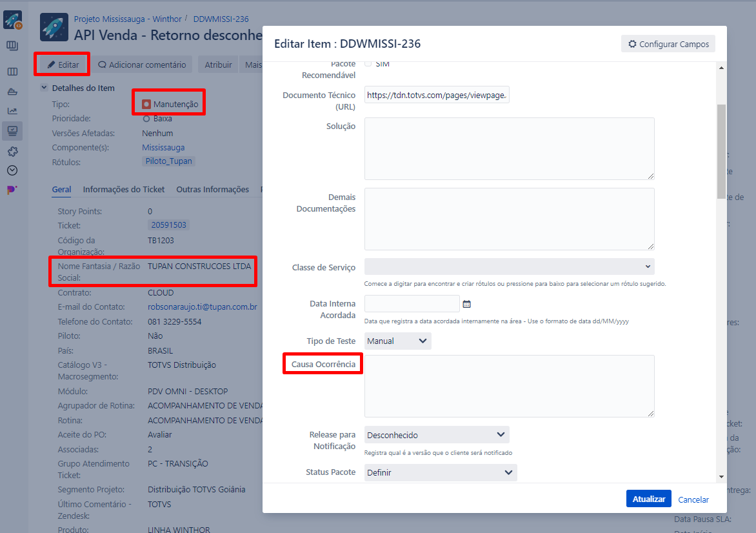Click the CLOUD contract value
Screen dimensions: 756x533
(x=161, y=293)
